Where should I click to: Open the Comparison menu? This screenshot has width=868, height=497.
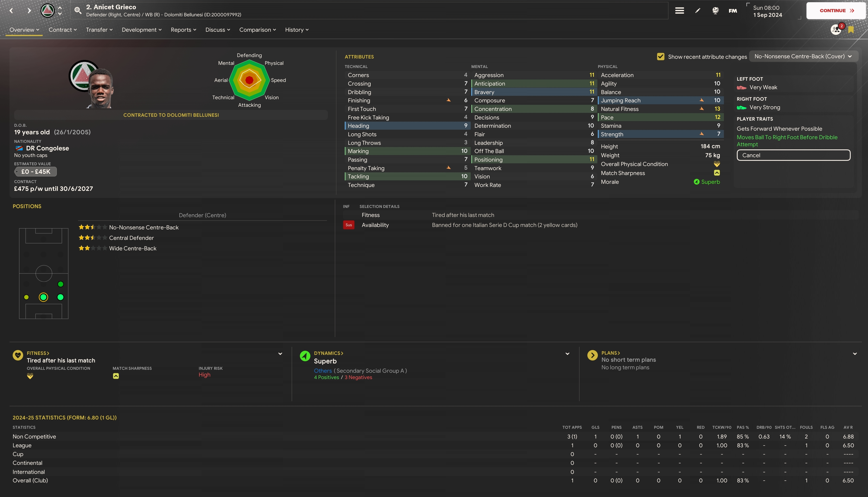pyautogui.click(x=257, y=30)
